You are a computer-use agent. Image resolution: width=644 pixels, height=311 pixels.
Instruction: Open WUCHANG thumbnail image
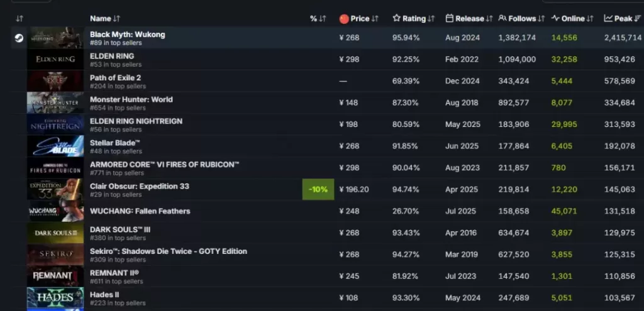click(55, 211)
